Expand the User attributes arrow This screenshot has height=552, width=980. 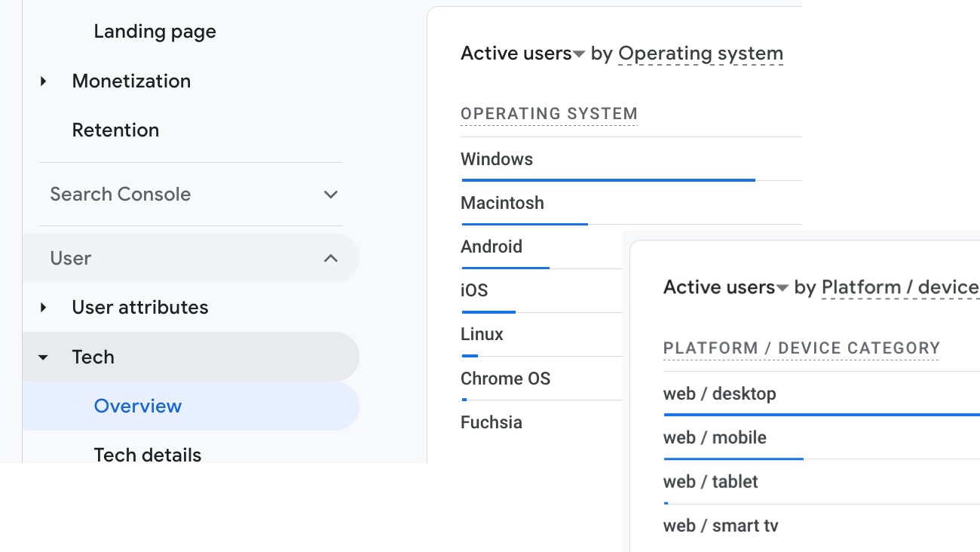(x=44, y=307)
